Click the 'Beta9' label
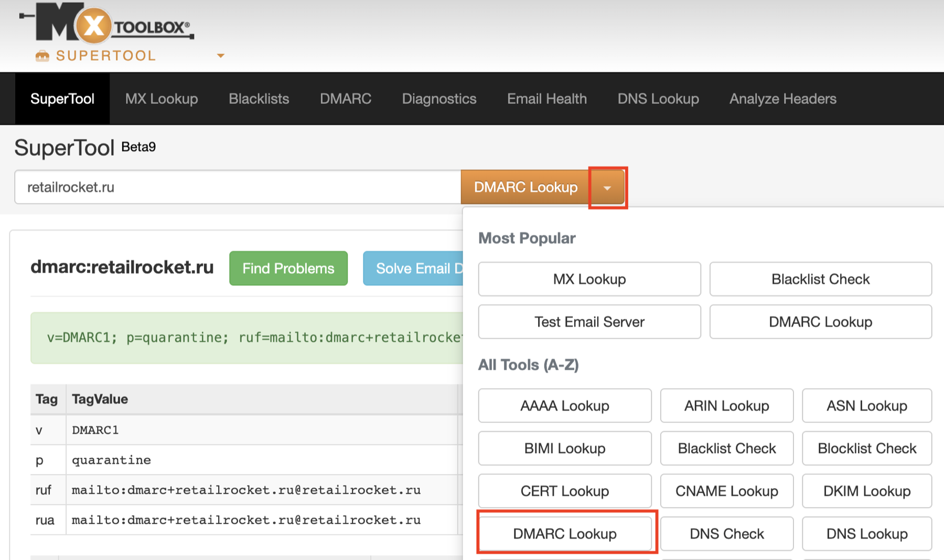The image size is (944, 560). pyautogui.click(x=138, y=147)
